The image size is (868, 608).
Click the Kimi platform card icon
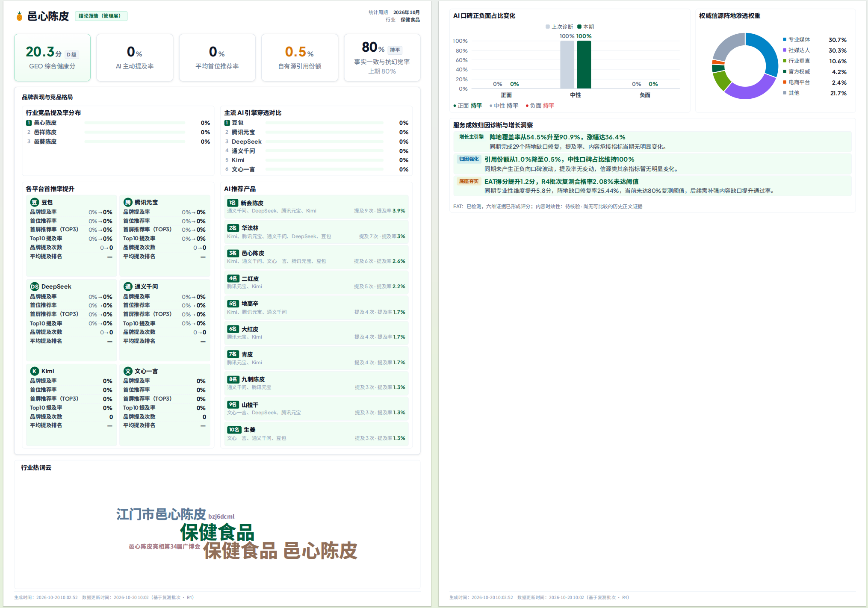coord(35,371)
